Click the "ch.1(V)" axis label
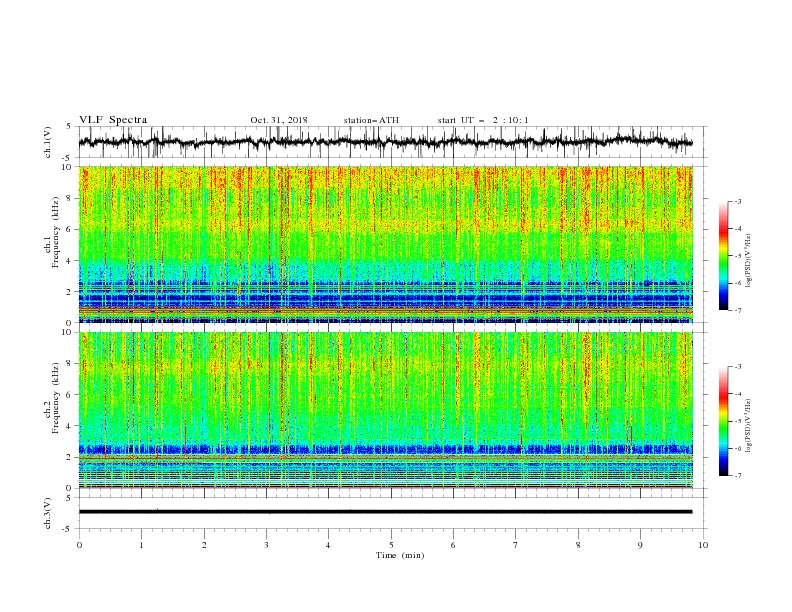This screenshot has width=792, height=612. click(x=48, y=142)
